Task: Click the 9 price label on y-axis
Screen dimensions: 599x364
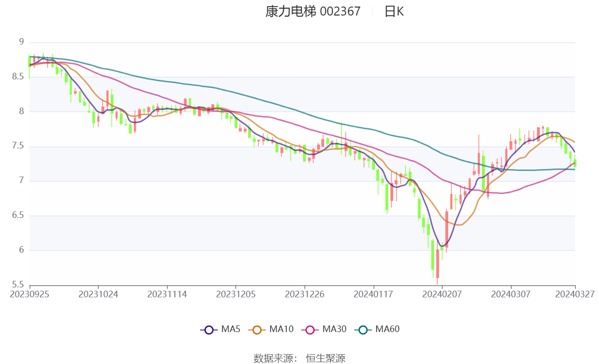Action: pos(21,42)
